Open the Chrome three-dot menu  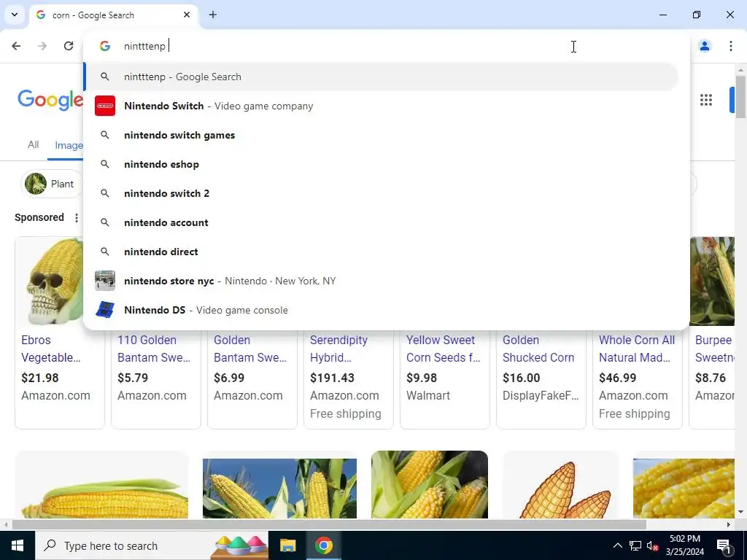[730, 46]
